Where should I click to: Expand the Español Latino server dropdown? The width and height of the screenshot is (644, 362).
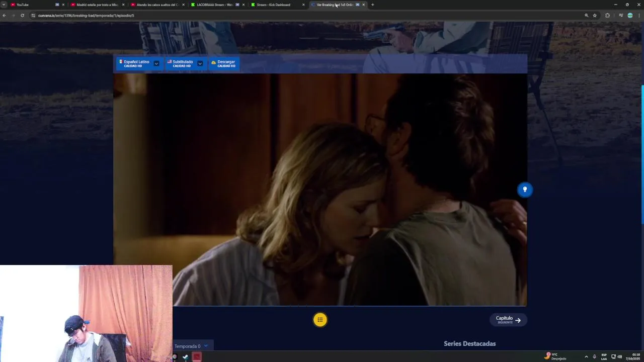click(x=156, y=63)
